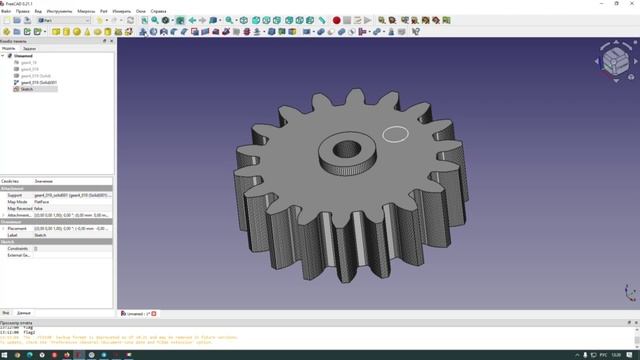Viewport: 640px width, 360px height.
Task: Click the Fillet tool icon
Action: tap(174, 32)
